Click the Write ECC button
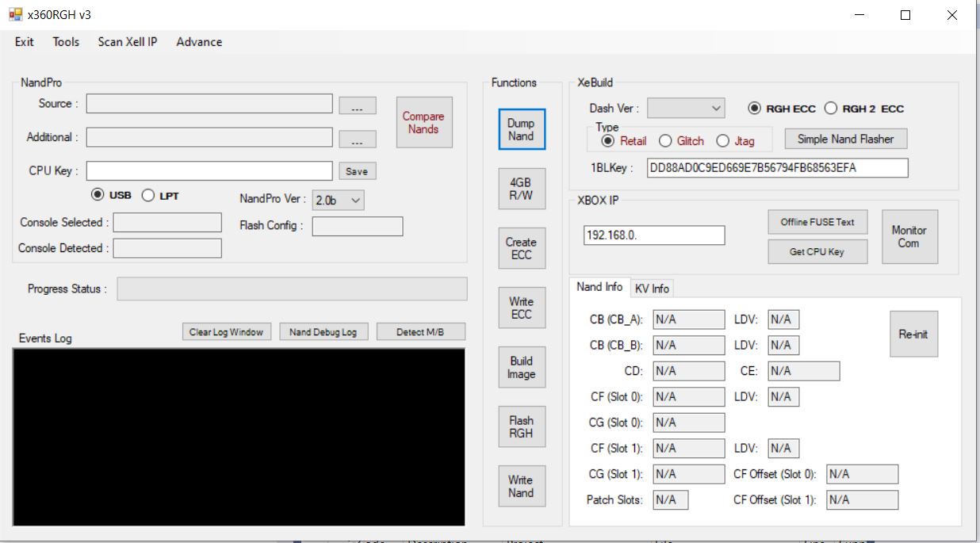The width and height of the screenshot is (980, 543). pos(521,307)
